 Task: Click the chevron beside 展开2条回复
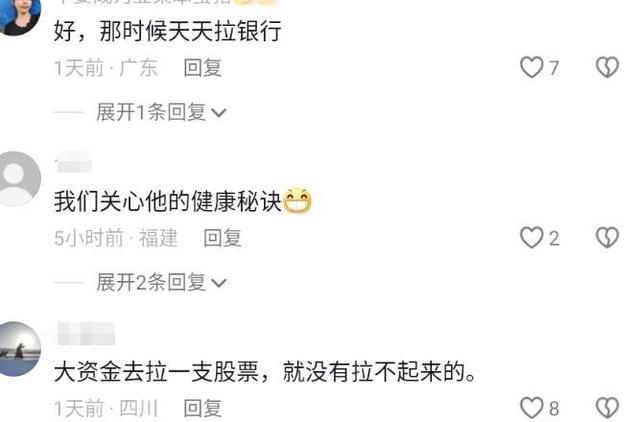(219, 283)
